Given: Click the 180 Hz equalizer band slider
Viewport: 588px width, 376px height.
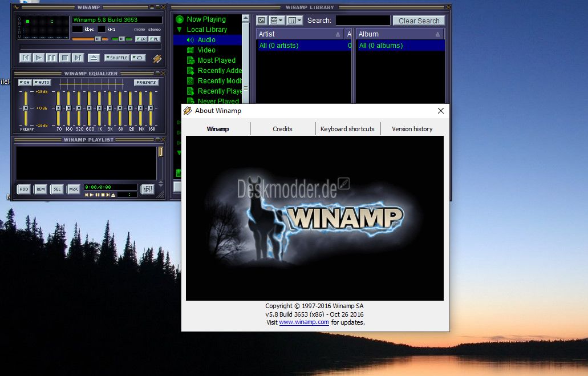Looking at the screenshot, I should pyautogui.click(x=68, y=108).
